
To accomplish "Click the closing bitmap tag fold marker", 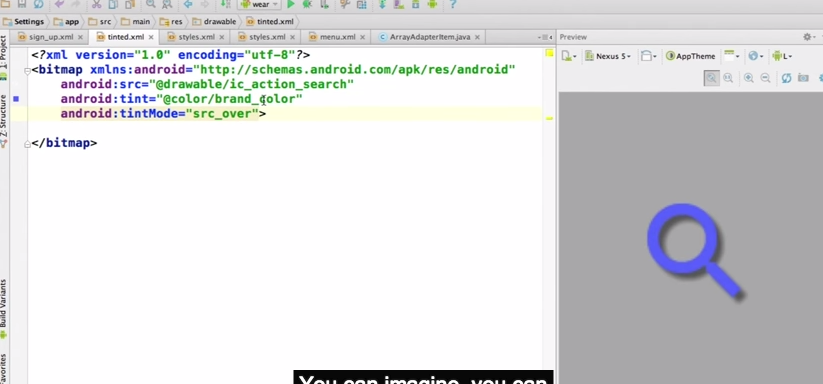I will (27, 144).
